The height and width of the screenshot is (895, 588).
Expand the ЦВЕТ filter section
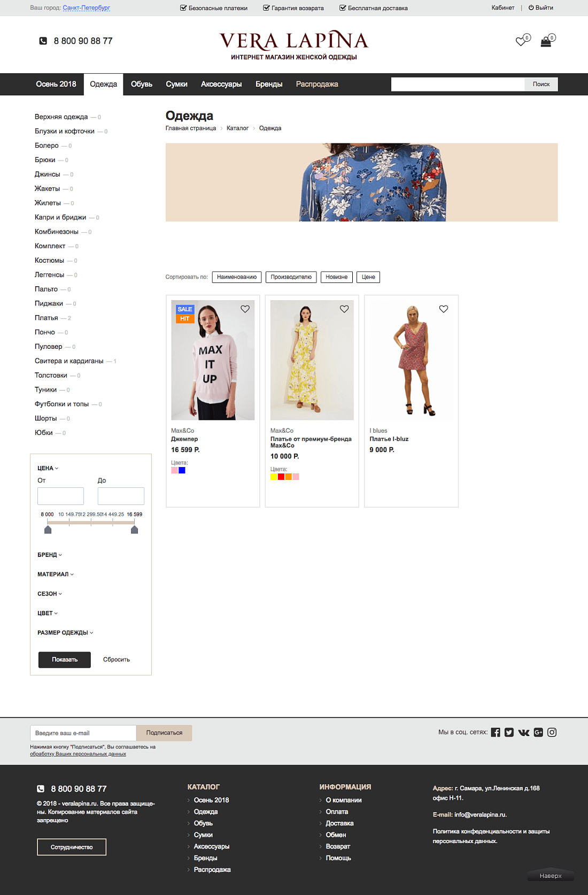[48, 613]
